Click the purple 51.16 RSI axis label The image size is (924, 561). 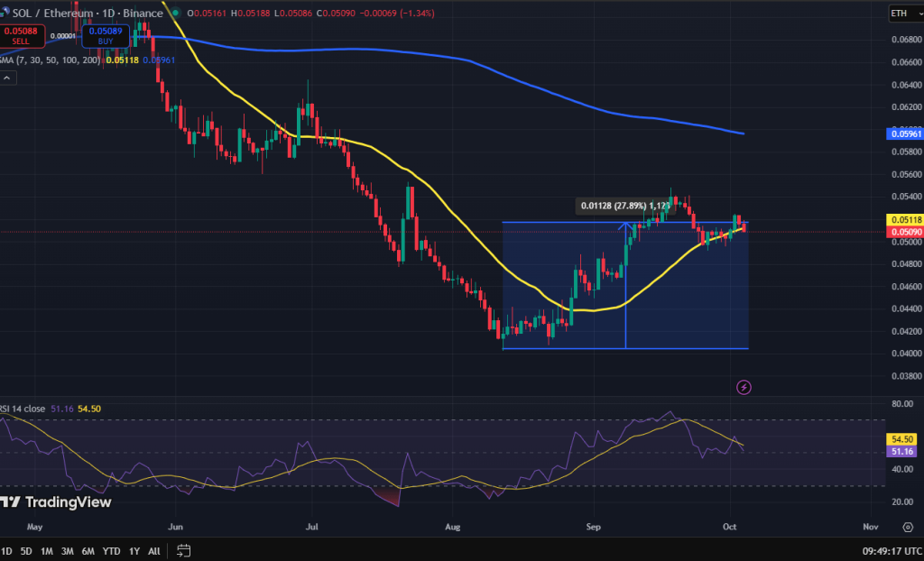pos(901,451)
